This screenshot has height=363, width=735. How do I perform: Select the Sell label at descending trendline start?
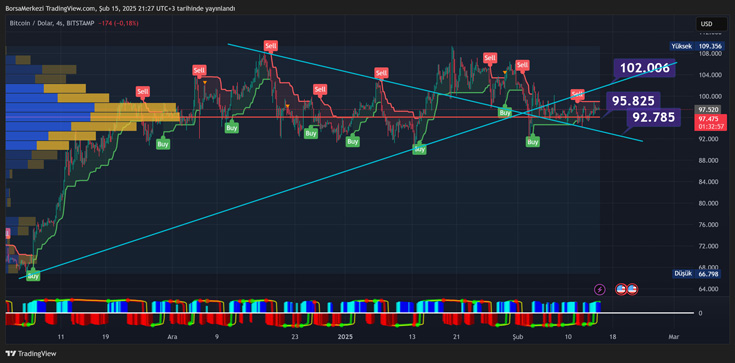[270, 45]
